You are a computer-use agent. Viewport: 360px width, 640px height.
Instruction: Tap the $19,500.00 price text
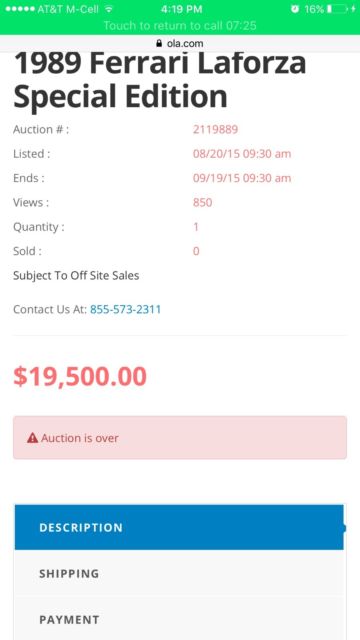pyautogui.click(x=80, y=376)
